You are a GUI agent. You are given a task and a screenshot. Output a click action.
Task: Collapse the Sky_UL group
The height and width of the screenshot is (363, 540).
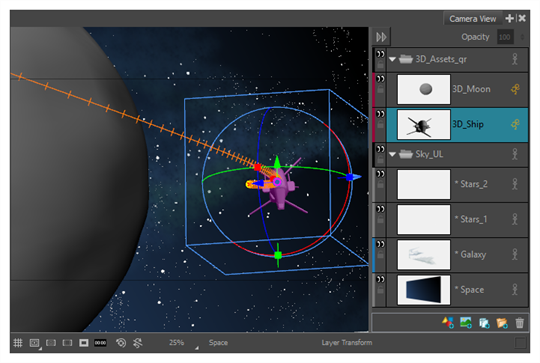click(x=392, y=154)
